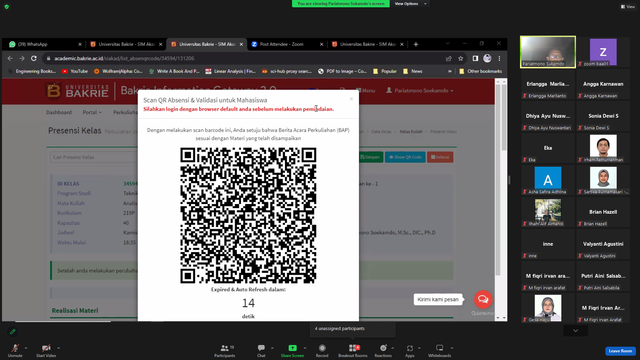
Task: Click the Show QR Code button
Action: pos(405,157)
